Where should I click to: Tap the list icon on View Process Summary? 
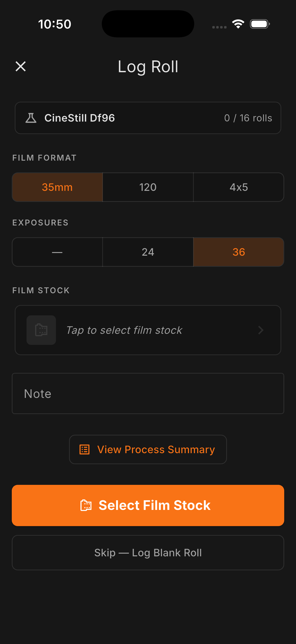(84, 449)
